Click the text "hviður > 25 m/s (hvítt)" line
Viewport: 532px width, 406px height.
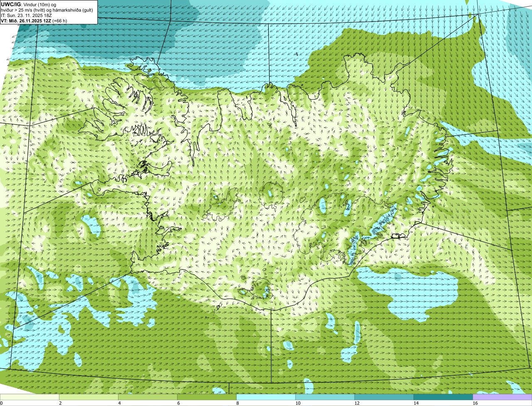pyautogui.click(x=47, y=10)
